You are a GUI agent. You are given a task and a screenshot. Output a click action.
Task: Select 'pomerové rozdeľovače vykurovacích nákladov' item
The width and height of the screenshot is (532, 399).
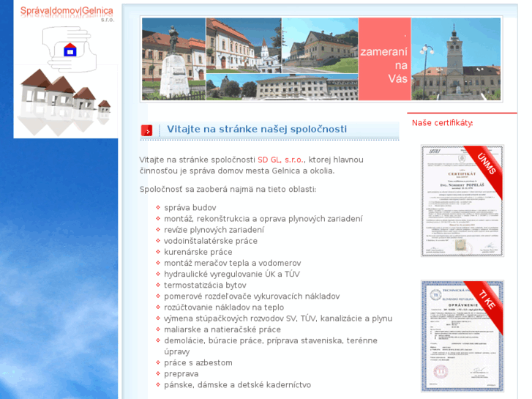(x=252, y=297)
